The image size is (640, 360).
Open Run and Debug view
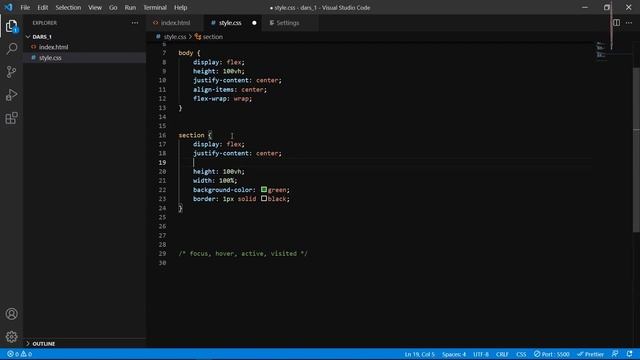[11, 95]
